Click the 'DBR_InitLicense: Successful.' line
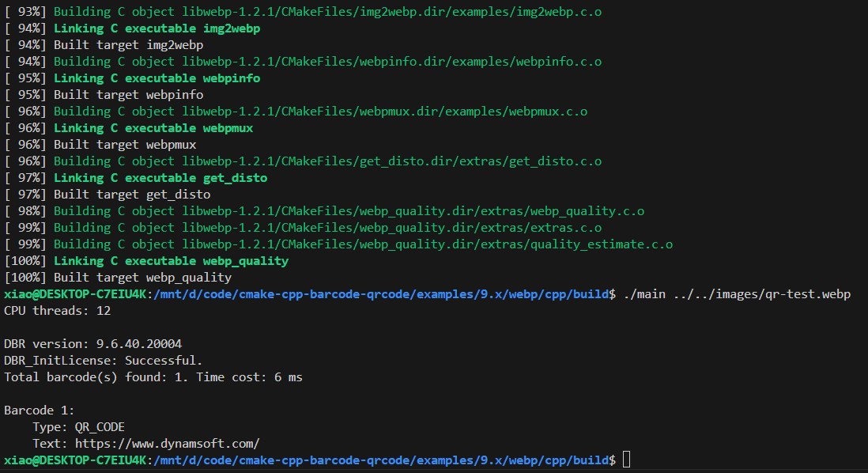The height and width of the screenshot is (473, 868). (x=103, y=361)
